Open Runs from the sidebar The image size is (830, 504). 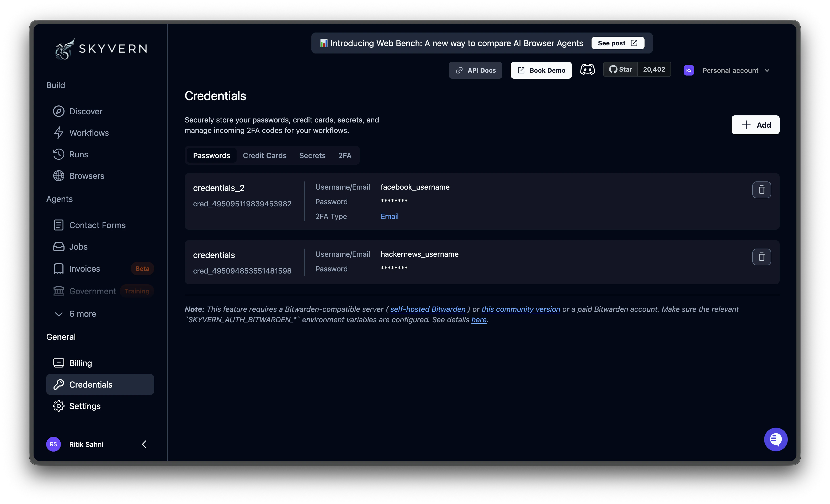pyautogui.click(x=79, y=154)
